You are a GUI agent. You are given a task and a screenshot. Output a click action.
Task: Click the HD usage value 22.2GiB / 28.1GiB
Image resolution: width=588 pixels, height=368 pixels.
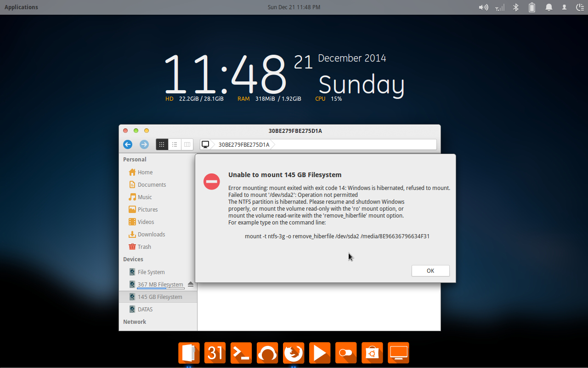[201, 98]
